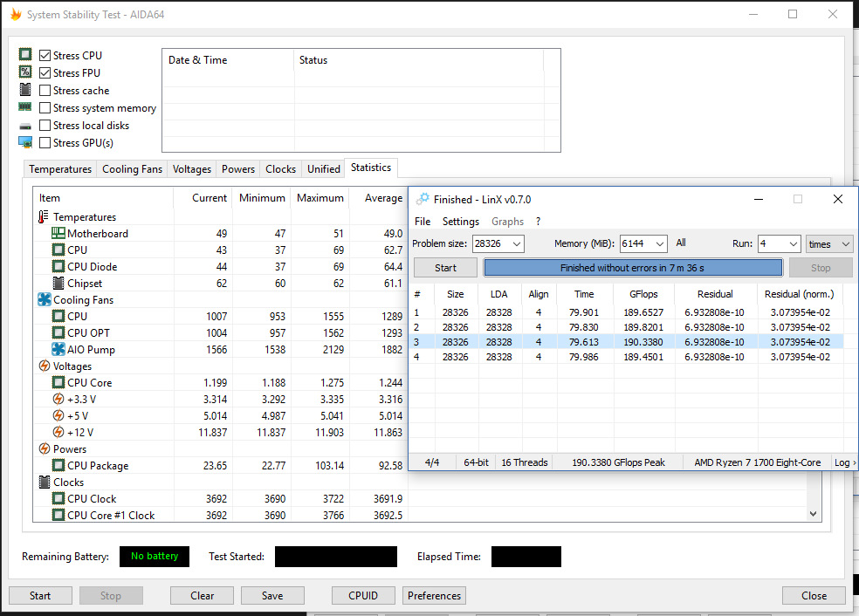Click the Motherboard row icon
The image size is (859, 616).
pyautogui.click(x=58, y=233)
